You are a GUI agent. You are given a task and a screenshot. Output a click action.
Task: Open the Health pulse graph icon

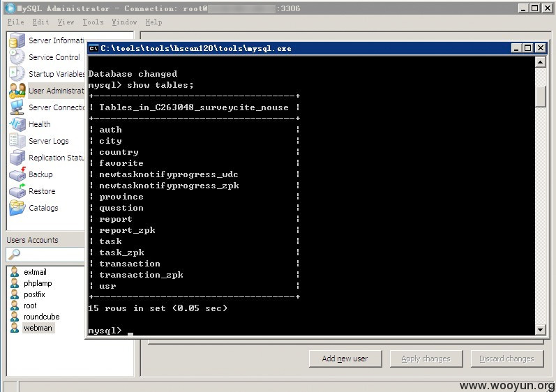tap(17, 124)
